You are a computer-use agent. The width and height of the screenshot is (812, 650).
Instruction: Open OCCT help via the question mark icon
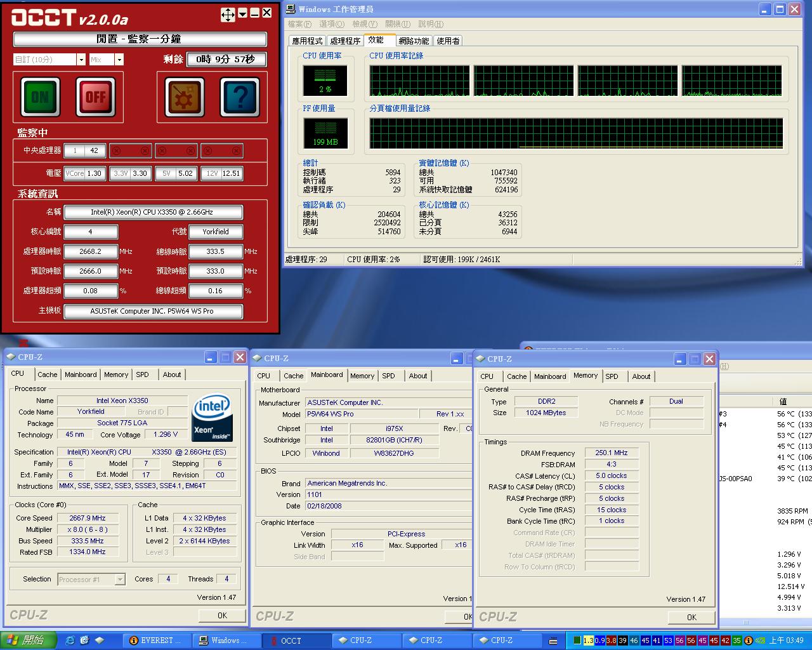[x=240, y=97]
